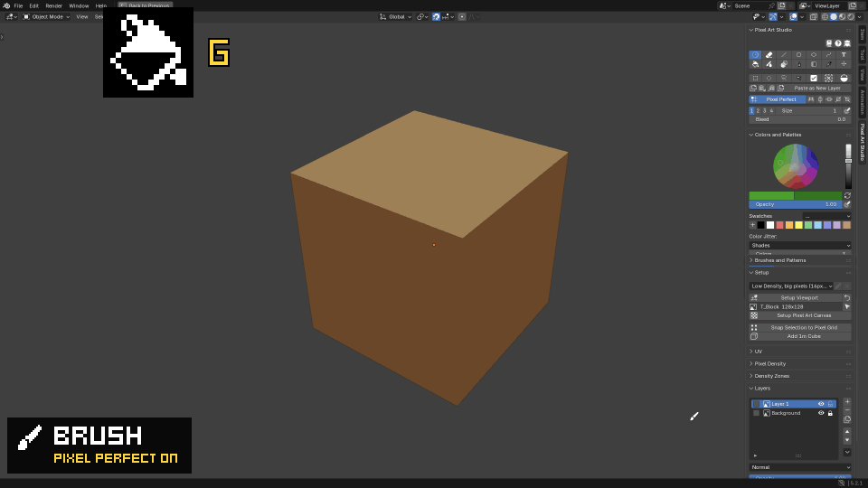Screen dimensions: 868x488
Task: Select the Rectangle shape tool
Action: coord(798,55)
